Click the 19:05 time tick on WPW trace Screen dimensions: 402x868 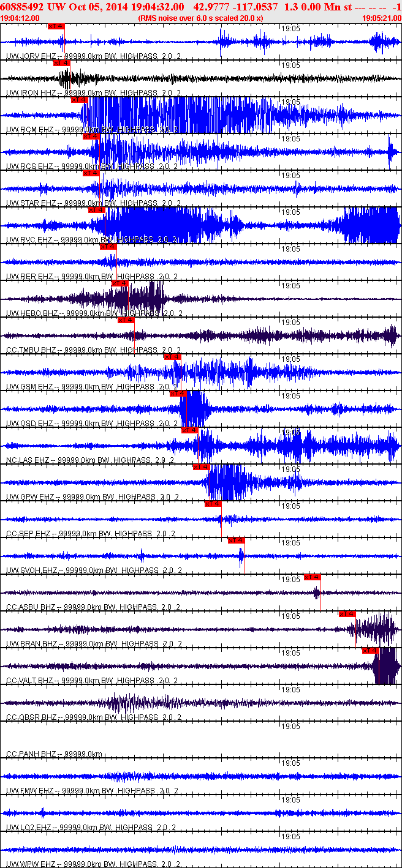tap(290, 837)
